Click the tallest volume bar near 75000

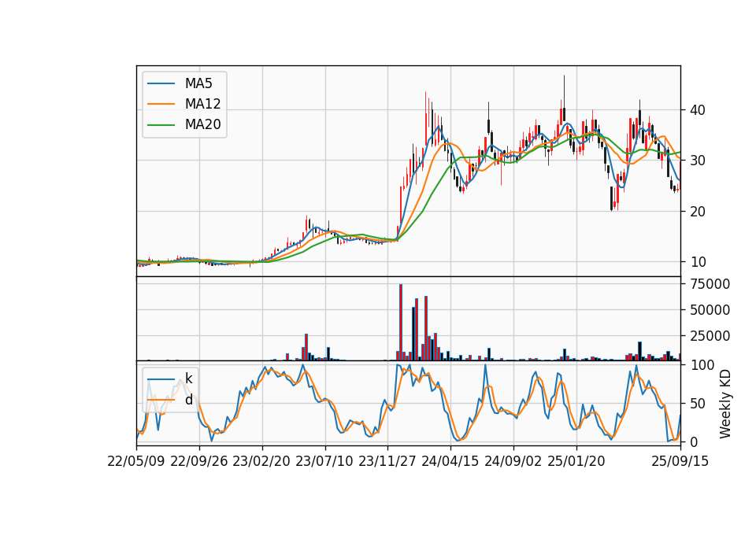(x=401, y=323)
